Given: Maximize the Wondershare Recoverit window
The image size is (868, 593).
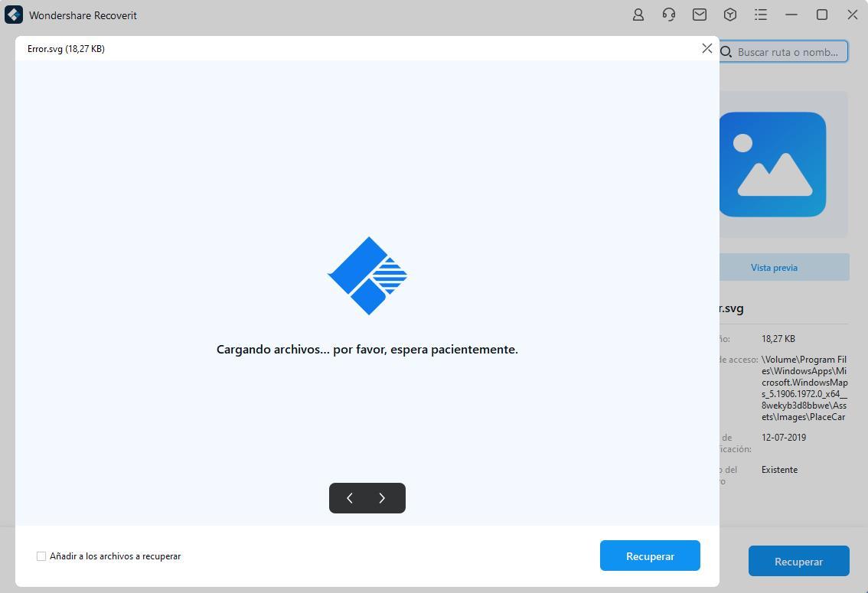Looking at the screenshot, I should (822, 15).
